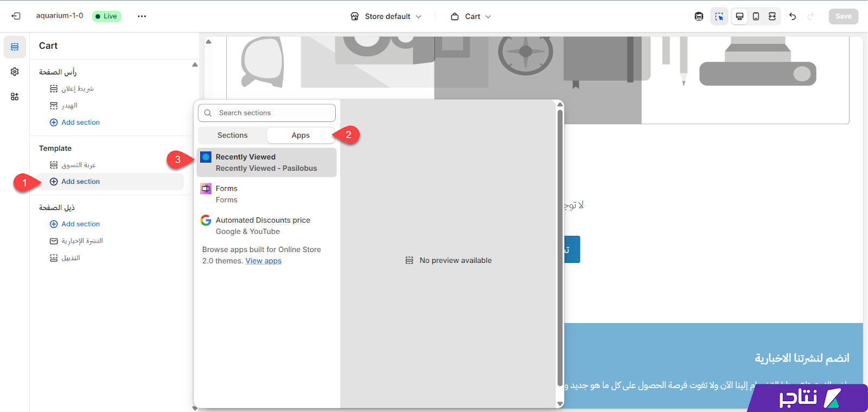Click the ذيل الصفحة group heading
The height and width of the screenshot is (412, 868).
point(57,208)
